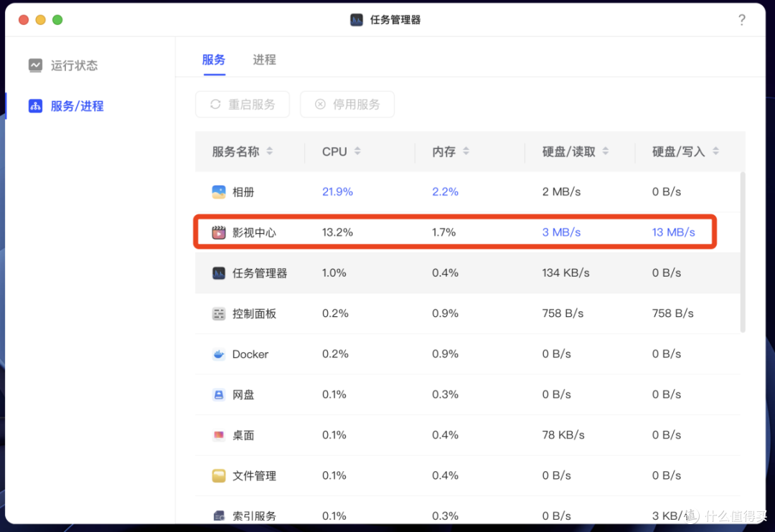Open help with the question mark icon
Viewport: 775px width, 532px height.
click(x=741, y=20)
